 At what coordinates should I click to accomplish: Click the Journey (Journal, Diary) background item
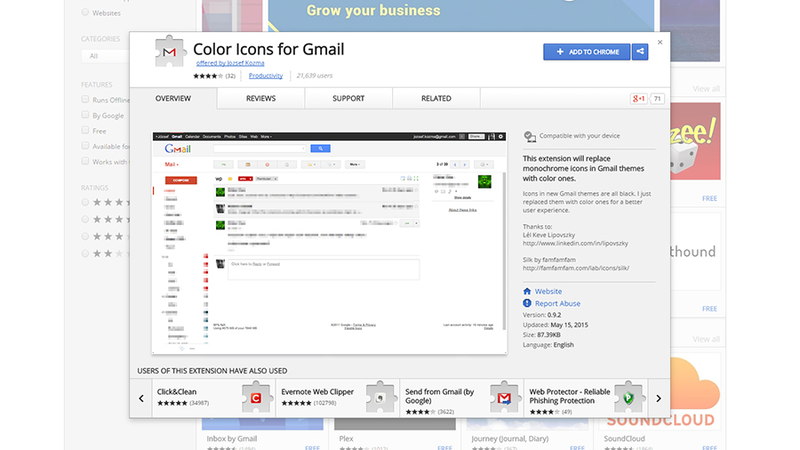(x=510, y=438)
